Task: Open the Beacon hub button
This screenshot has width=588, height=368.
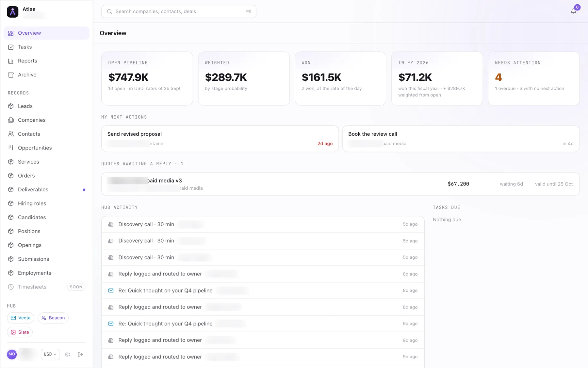Action: (x=53, y=318)
